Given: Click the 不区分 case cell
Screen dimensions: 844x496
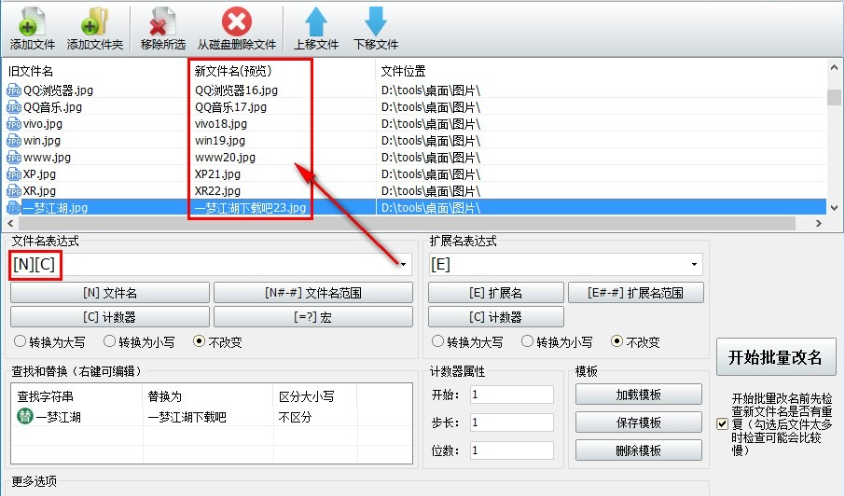Looking at the screenshot, I should [x=295, y=417].
